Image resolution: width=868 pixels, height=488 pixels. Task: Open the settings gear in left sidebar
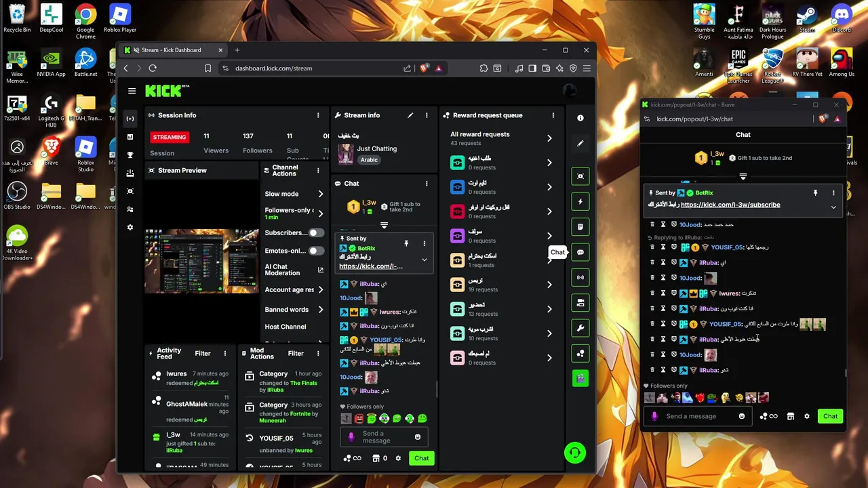point(130,228)
